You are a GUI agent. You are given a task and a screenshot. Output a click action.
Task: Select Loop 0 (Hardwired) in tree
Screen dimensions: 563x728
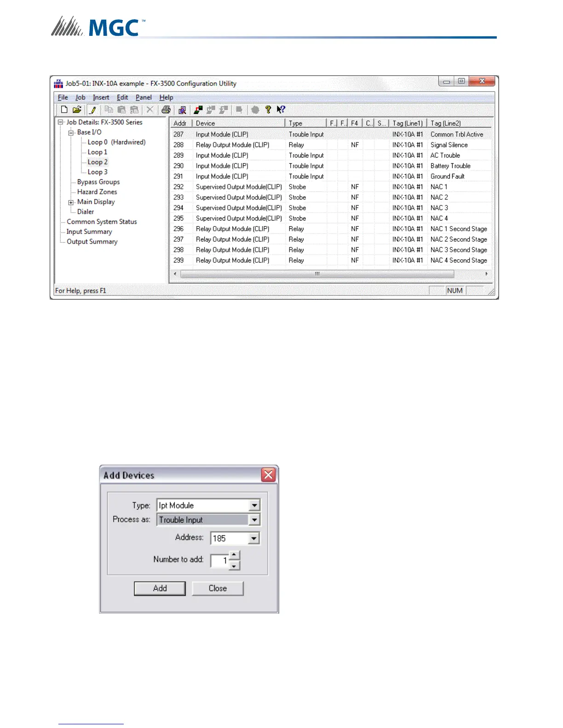point(116,142)
